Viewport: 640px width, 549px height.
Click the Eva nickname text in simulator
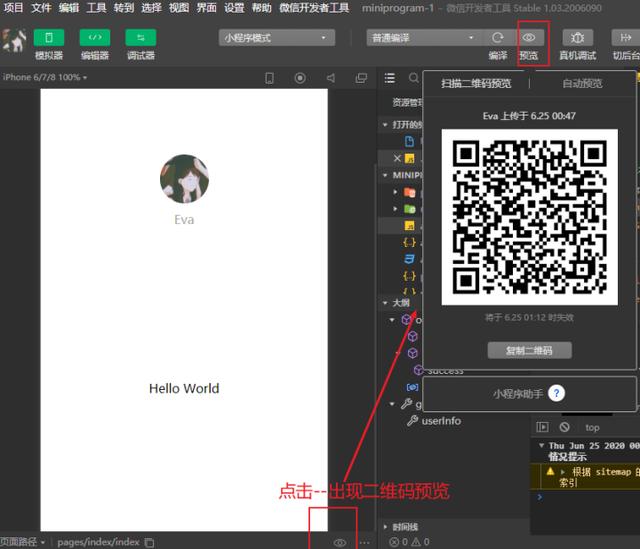pos(184,220)
